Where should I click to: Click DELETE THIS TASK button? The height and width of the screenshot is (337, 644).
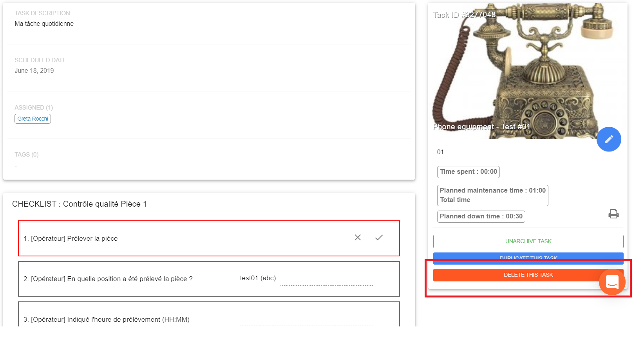click(x=528, y=275)
